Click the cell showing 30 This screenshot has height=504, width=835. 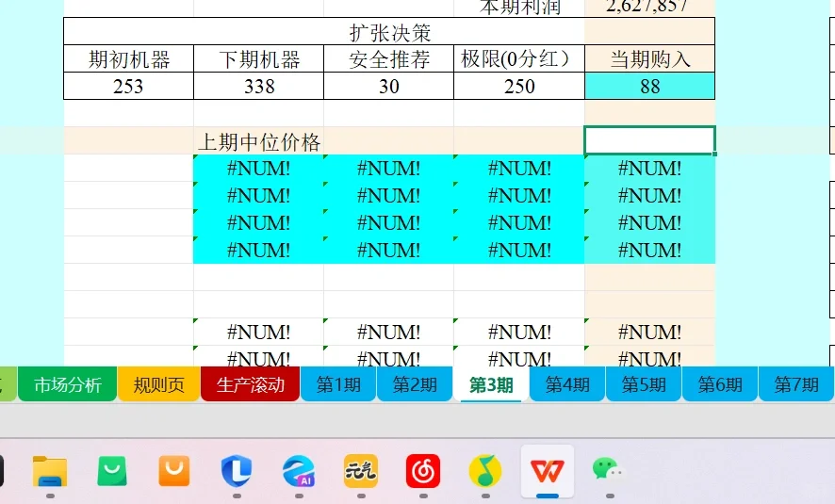coord(388,86)
